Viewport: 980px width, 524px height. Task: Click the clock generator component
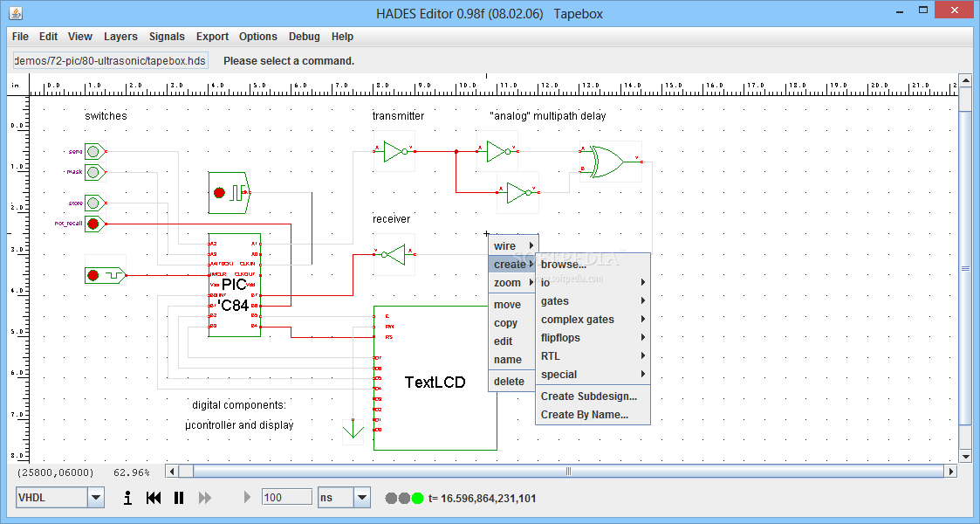point(230,193)
